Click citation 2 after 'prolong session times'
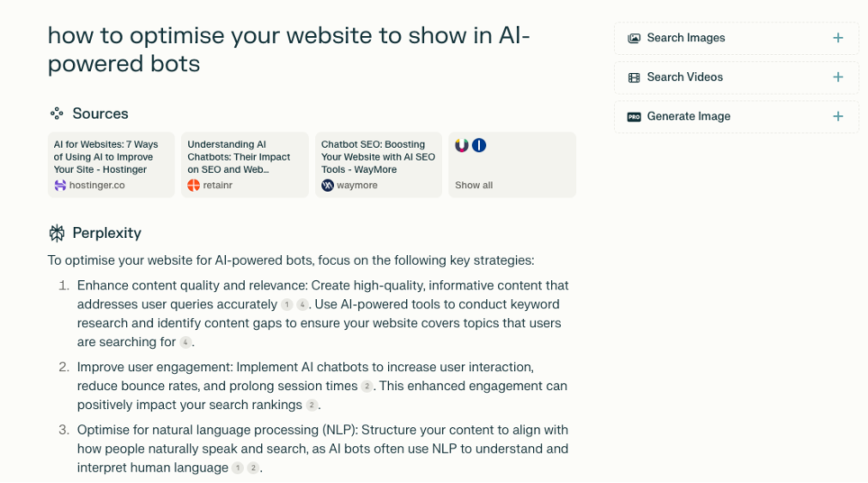Screen dimensions: 868x483 click(366, 386)
